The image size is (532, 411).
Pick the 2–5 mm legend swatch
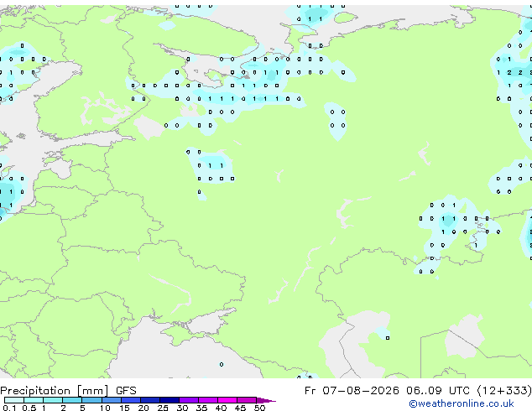pyautogui.click(x=72, y=400)
